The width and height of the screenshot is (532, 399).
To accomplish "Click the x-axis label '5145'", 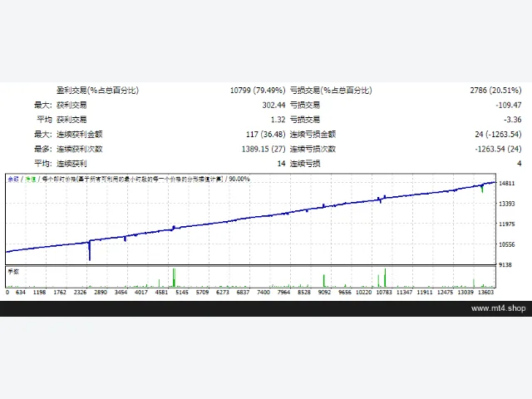I will [x=182, y=292].
